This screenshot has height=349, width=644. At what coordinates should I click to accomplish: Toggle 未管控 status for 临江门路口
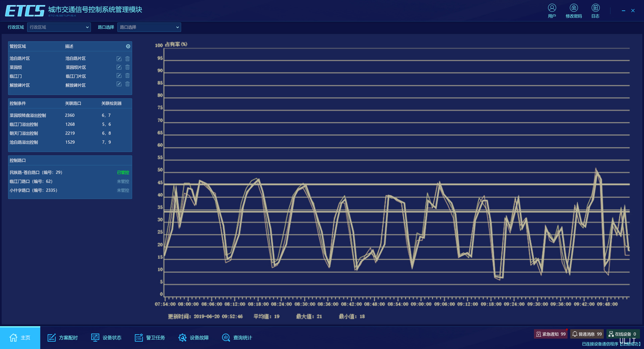pyautogui.click(x=123, y=182)
